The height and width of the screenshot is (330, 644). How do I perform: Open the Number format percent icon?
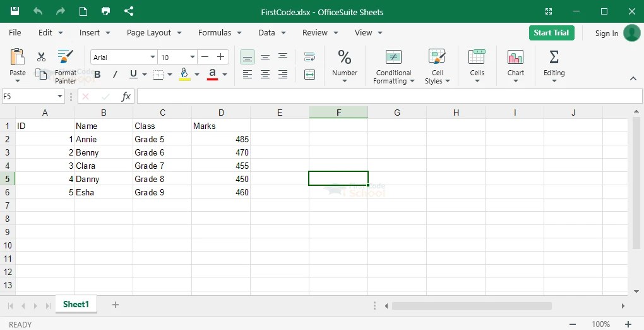coord(345,57)
